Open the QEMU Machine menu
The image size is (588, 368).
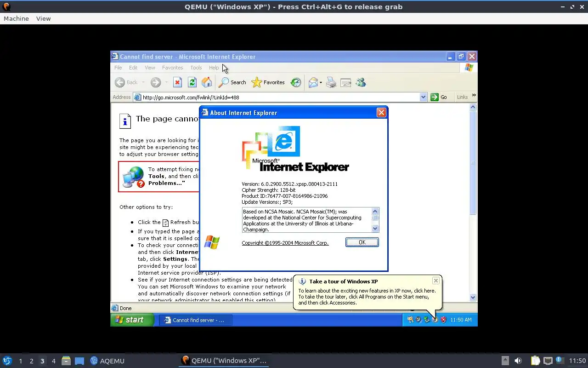[x=16, y=18]
